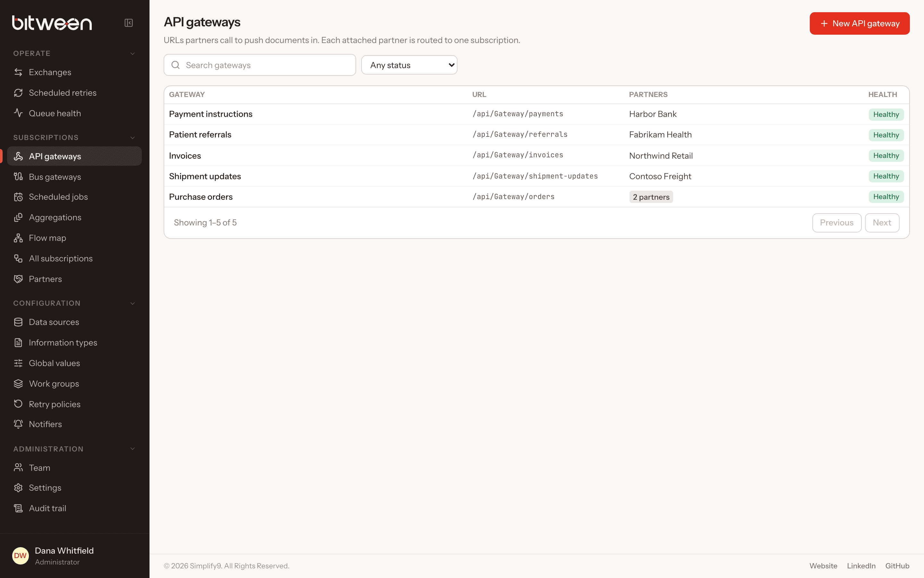Click the Exchanges arrows icon

click(18, 72)
